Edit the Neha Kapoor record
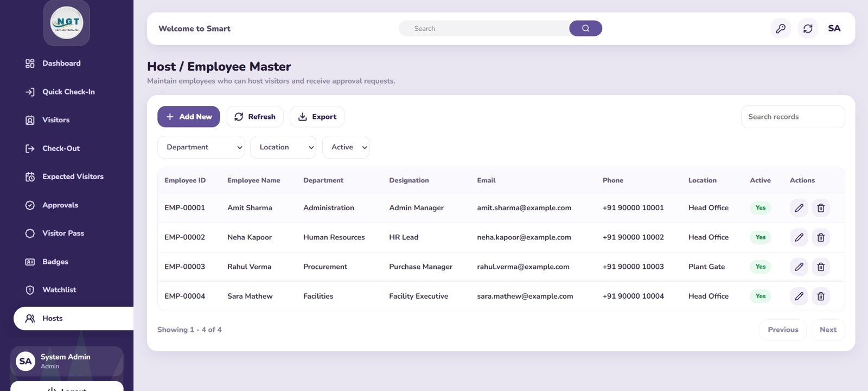Viewport: 868px width, 391px height. [x=799, y=237]
